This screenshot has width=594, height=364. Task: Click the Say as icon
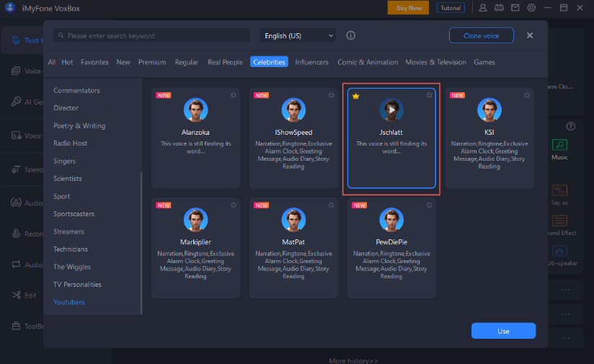pyautogui.click(x=559, y=190)
